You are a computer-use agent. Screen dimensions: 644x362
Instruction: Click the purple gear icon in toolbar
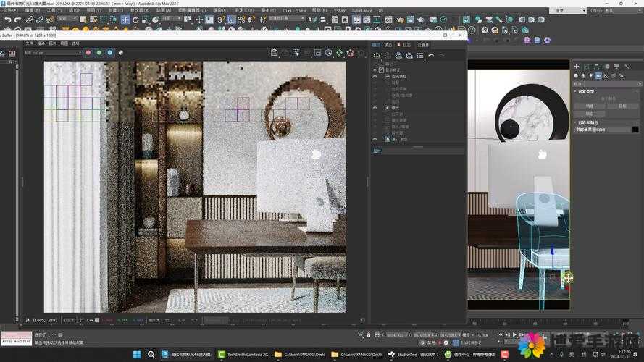coord(547,41)
